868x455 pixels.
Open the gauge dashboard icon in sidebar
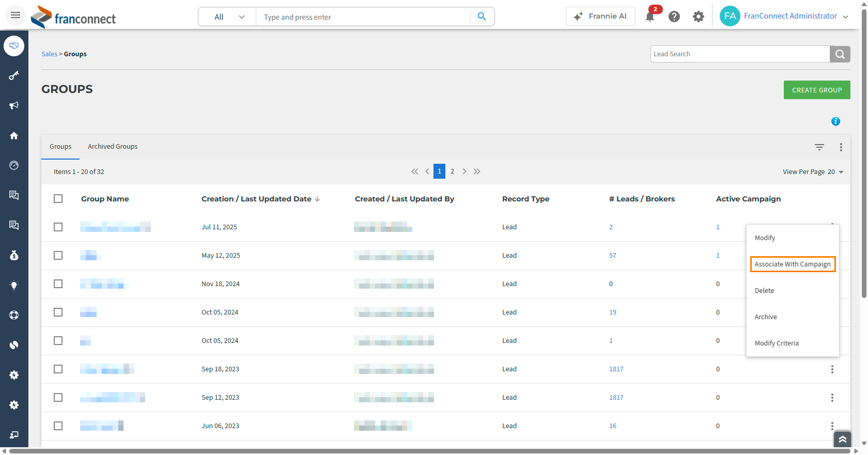click(x=14, y=165)
